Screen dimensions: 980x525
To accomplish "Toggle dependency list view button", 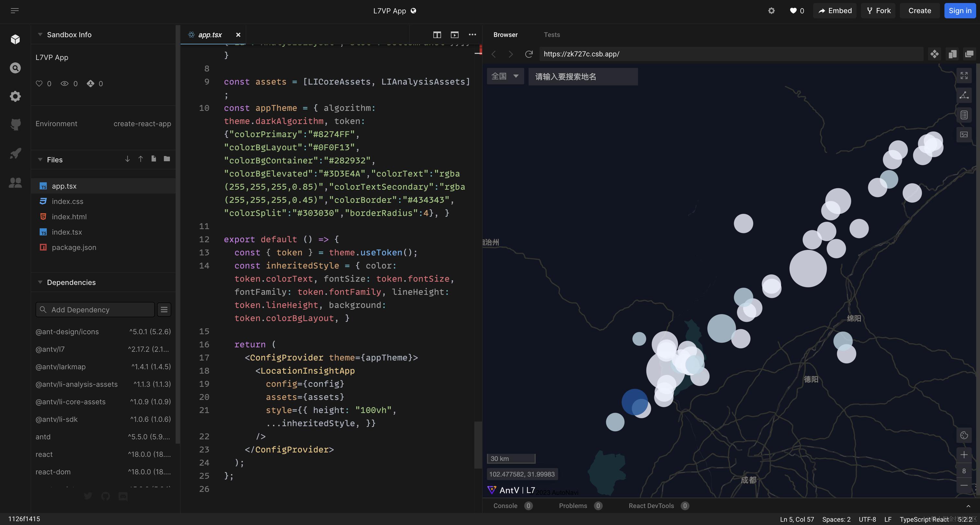I will (164, 309).
